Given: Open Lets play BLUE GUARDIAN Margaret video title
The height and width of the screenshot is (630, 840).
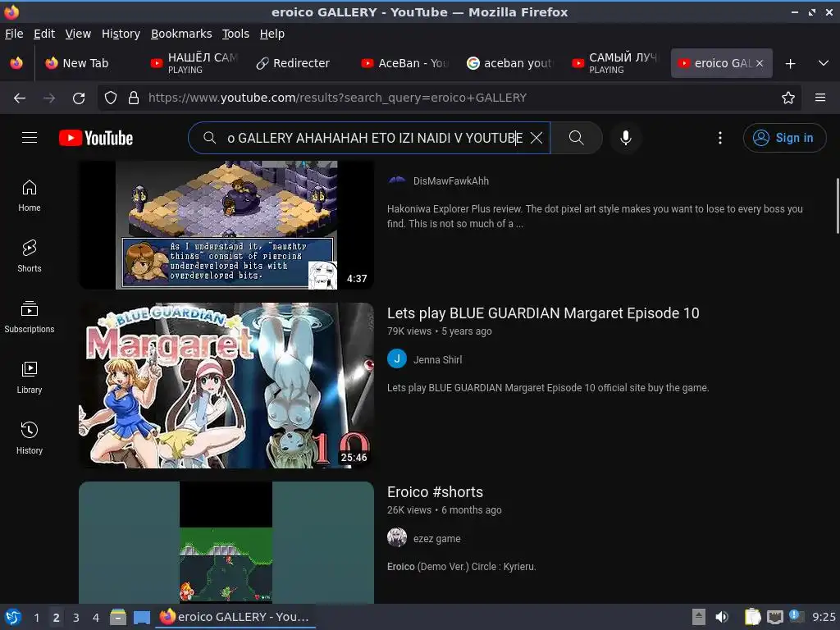Looking at the screenshot, I should coord(543,313).
